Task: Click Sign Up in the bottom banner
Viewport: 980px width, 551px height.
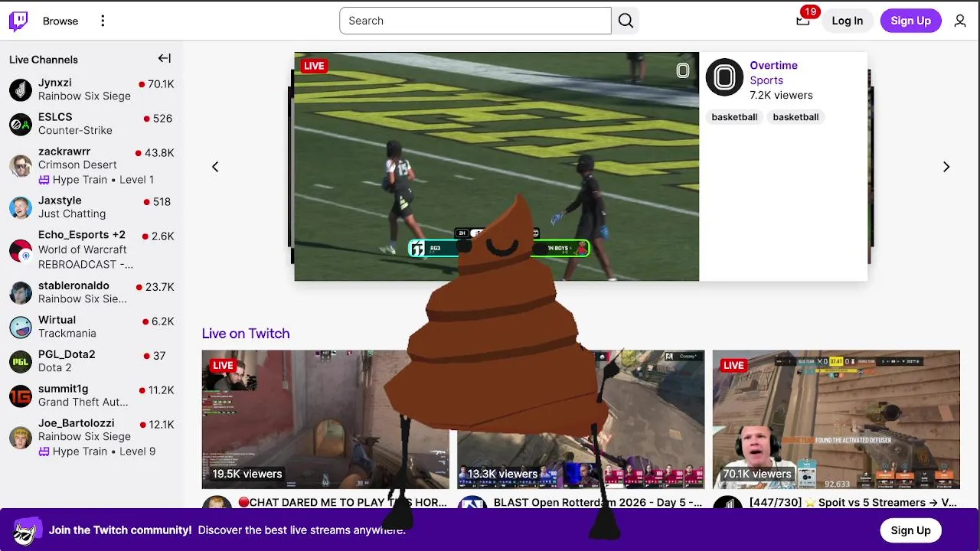Action: click(910, 530)
